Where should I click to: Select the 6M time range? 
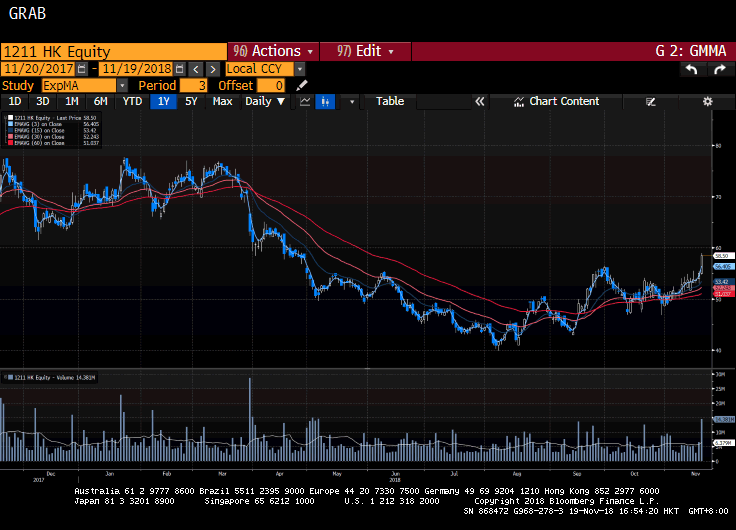tap(100, 101)
